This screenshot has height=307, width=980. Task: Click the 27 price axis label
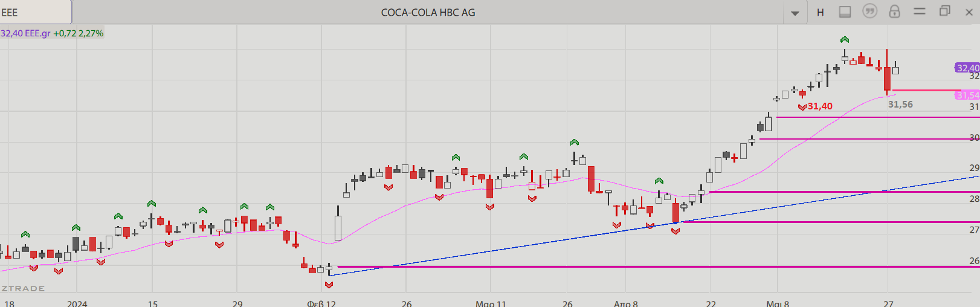(974, 230)
